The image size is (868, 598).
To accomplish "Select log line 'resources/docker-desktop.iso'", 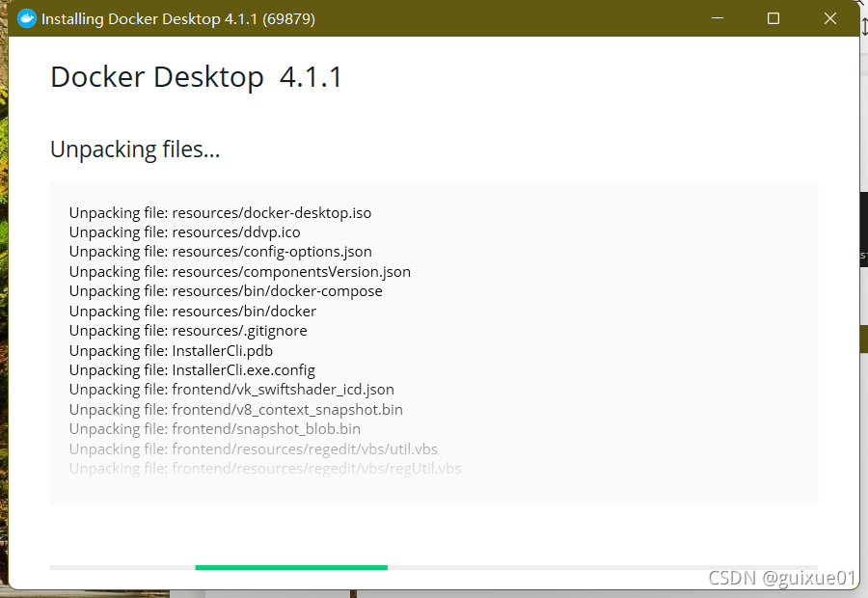I will [x=220, y=212].
